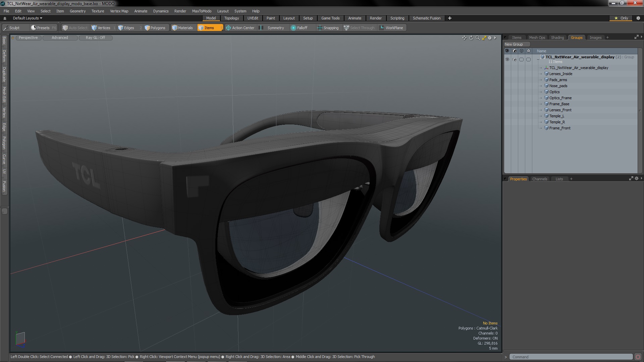Click the viewport pan (move) icon
The width and height of the screenshot is (644, 362).
coord(464,38)
